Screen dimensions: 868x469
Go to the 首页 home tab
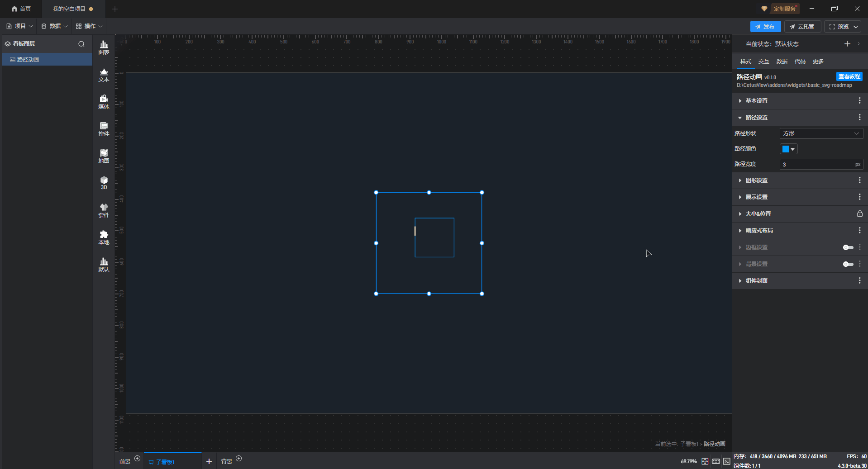pyautogui.click(x=21, y=9)
